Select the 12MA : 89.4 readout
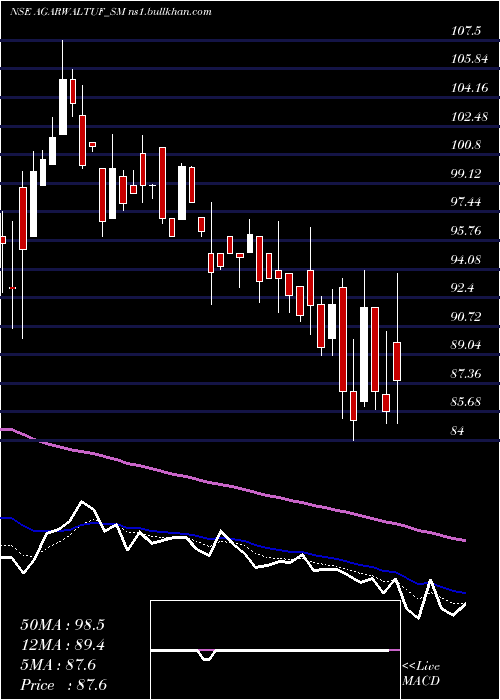This screenshot has width=500, height=700. [62, 645]
